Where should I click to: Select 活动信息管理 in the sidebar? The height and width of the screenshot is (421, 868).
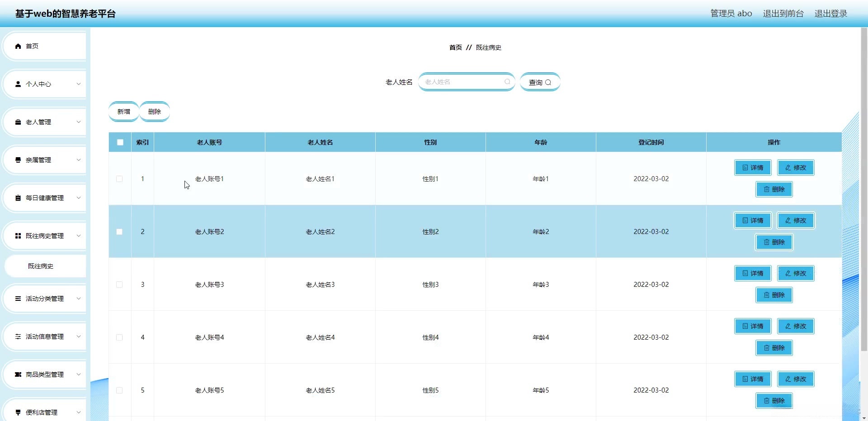45,337
